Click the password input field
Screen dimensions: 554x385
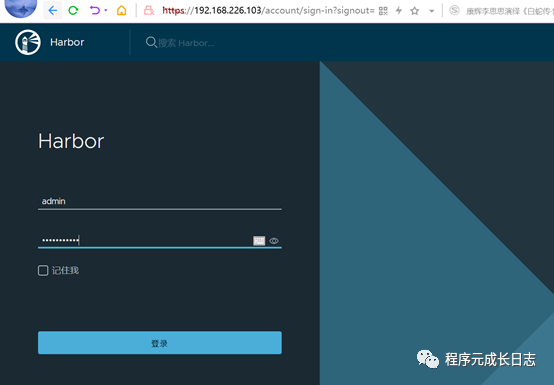tap(145, 241)
